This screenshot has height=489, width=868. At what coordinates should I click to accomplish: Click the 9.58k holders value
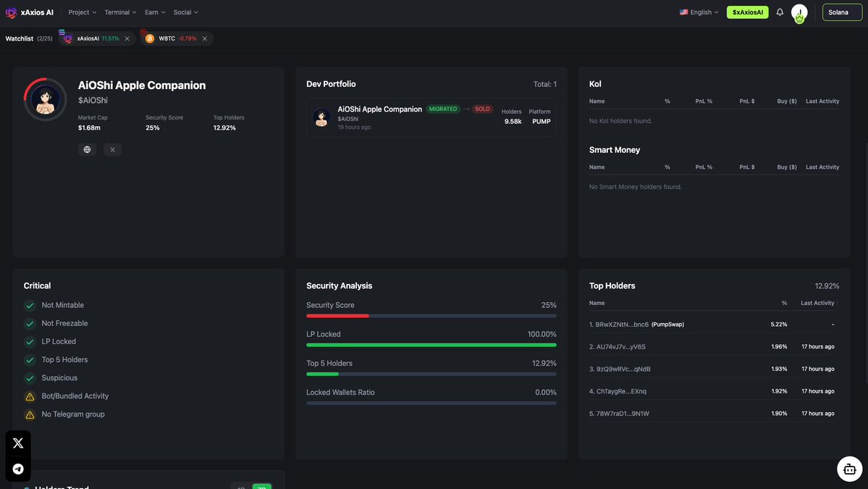point(513,121)
